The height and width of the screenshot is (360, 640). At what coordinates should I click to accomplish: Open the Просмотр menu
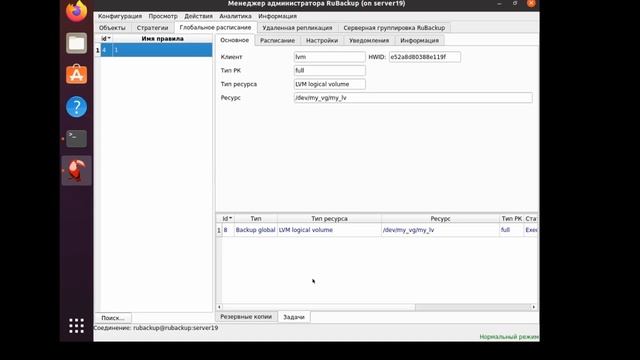click(163, 16)
